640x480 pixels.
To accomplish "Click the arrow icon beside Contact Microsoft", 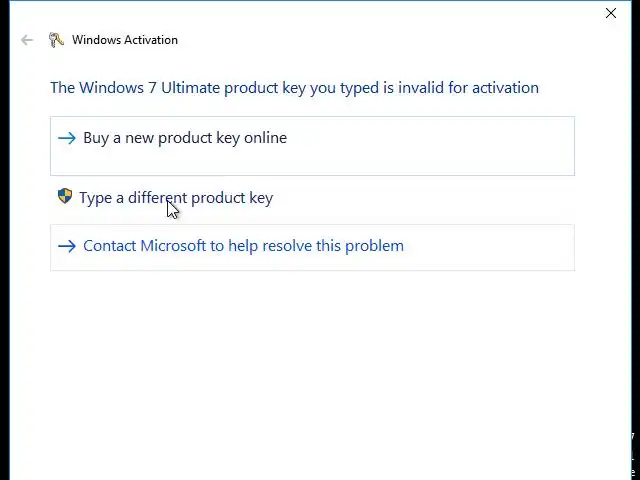I will click(x=67, y=246).
